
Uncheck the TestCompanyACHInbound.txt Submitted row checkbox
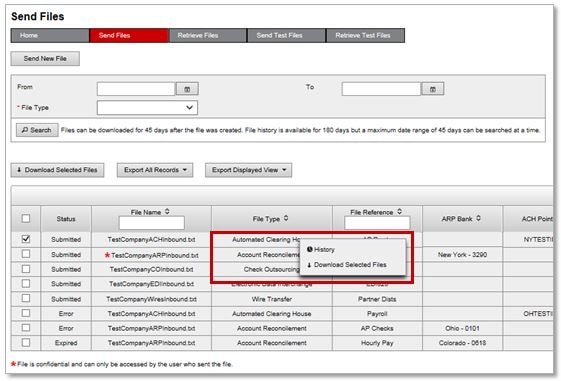(x=26, y=239)
